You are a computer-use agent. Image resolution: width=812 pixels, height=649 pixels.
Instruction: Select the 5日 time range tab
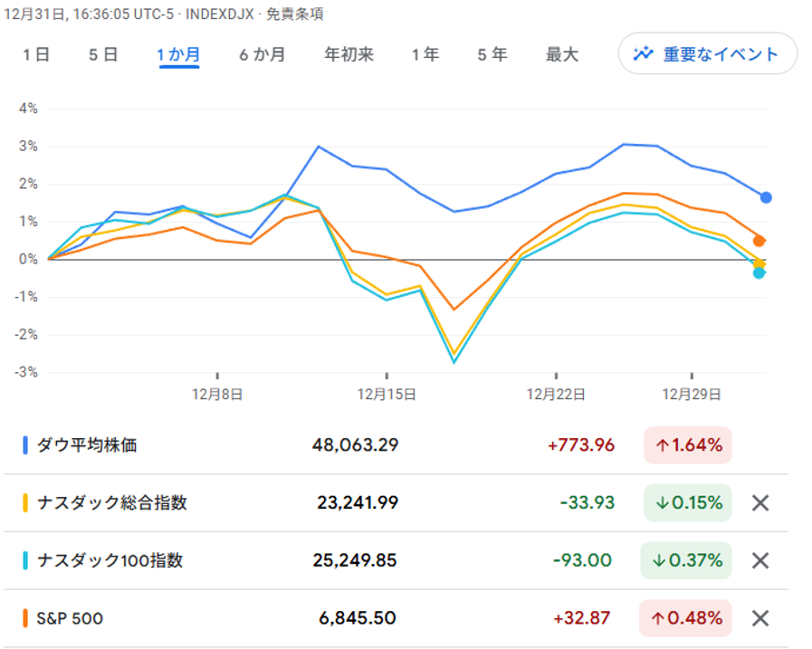coord(103,54)
